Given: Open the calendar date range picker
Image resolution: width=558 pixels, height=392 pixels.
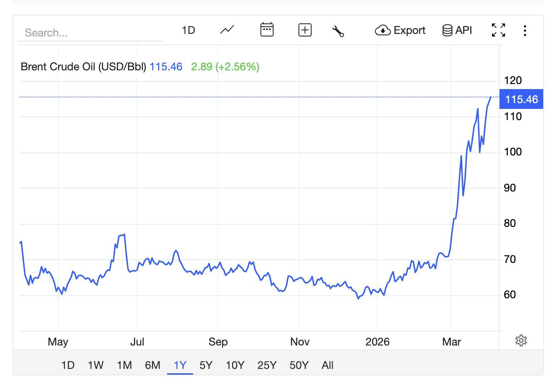Looking at the screenshot, I should click(267, 30).
